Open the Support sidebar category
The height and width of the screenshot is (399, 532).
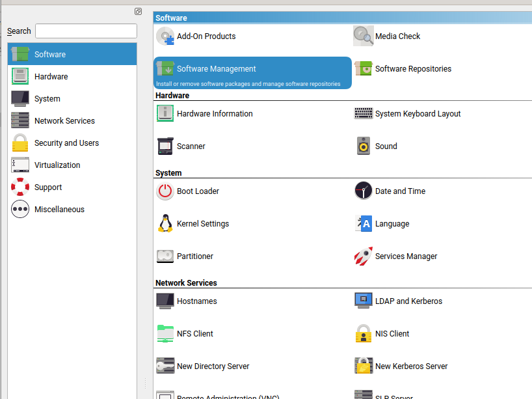(72, 187)
